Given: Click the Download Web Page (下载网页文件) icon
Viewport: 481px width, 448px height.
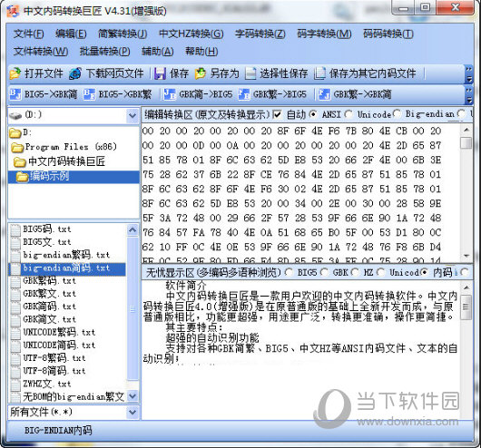Looking at the screenshot, I should tap(75, 73).
